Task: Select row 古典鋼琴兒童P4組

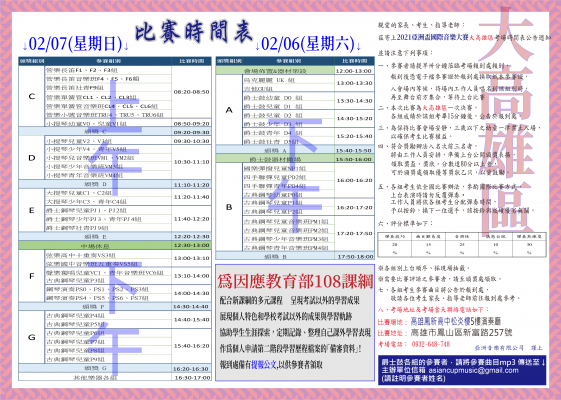Action: click(x=108, y=316)
